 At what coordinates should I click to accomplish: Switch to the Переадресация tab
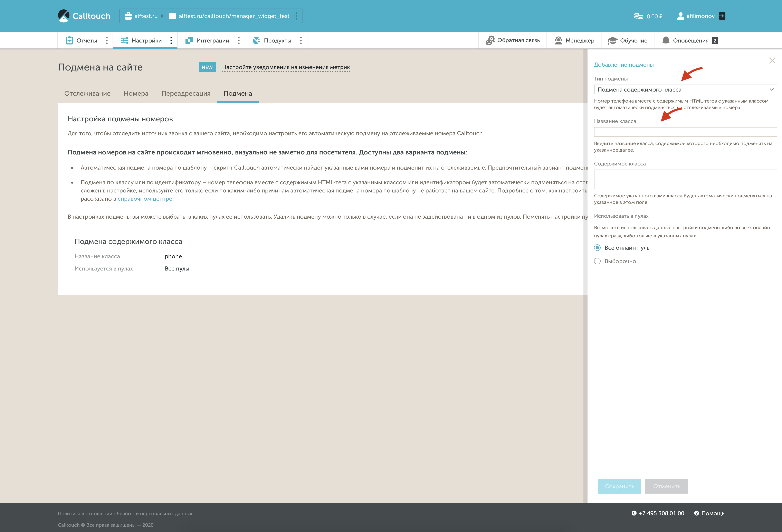click(x=186, y=93)
